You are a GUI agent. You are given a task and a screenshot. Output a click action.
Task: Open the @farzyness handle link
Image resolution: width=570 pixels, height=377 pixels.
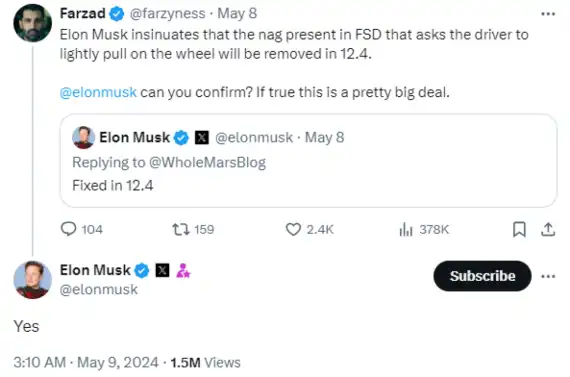tap(167, 14)
